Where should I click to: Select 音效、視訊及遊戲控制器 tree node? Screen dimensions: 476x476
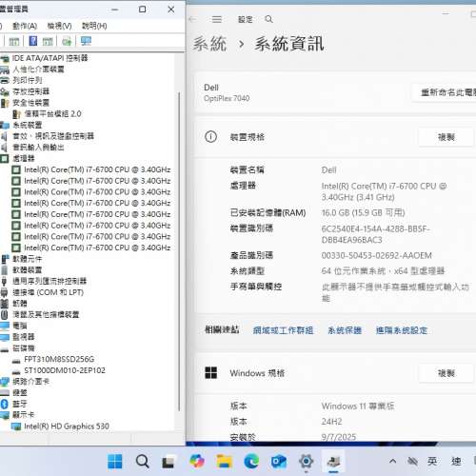pos(53,136)
